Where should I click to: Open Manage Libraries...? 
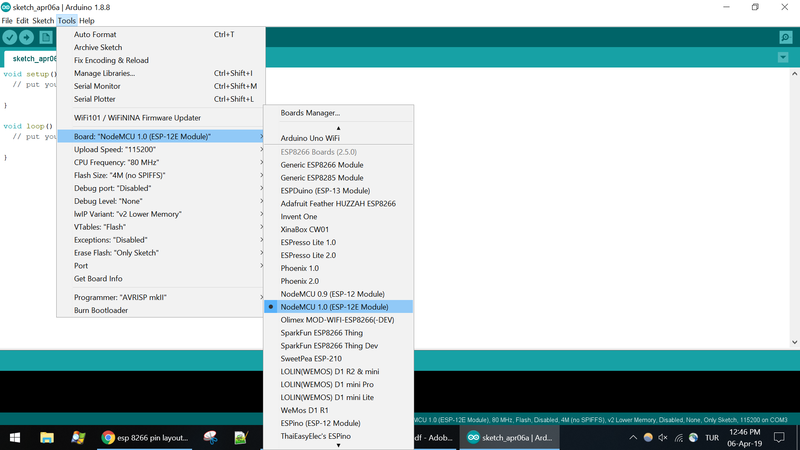click(x=161, y=73)
